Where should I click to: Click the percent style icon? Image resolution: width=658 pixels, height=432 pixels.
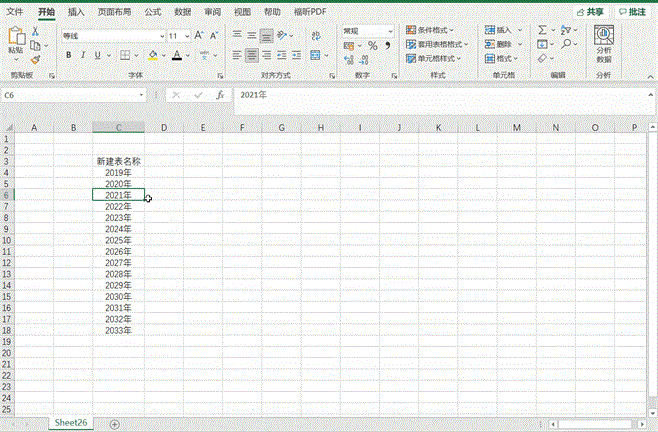coord(372,45)
